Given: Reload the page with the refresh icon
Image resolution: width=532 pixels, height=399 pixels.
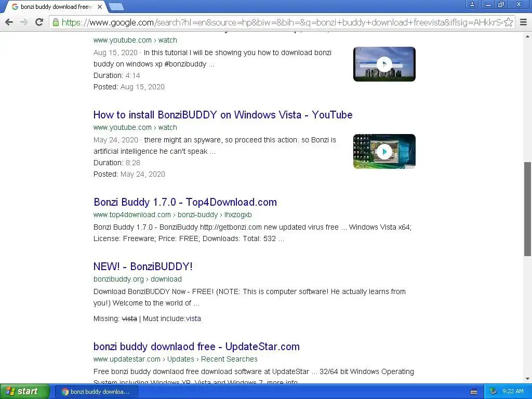Looking at the screenshot, I should click(x=39, y=22).
